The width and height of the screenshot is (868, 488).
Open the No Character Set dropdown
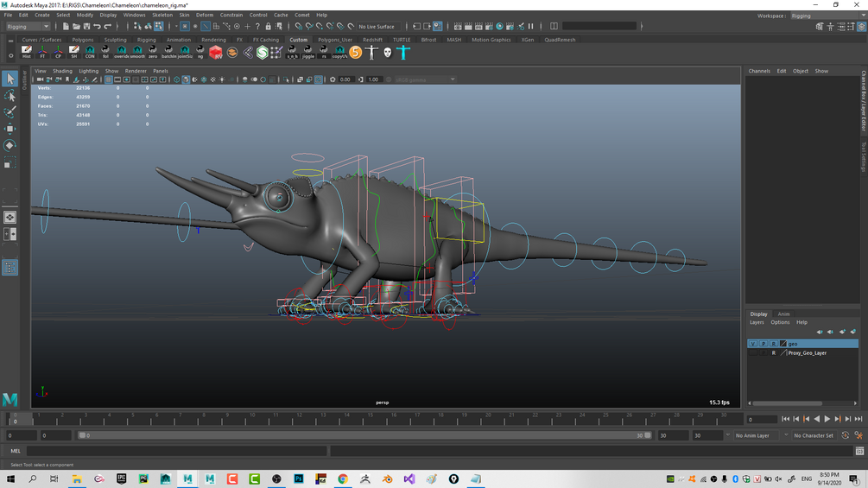814,436
